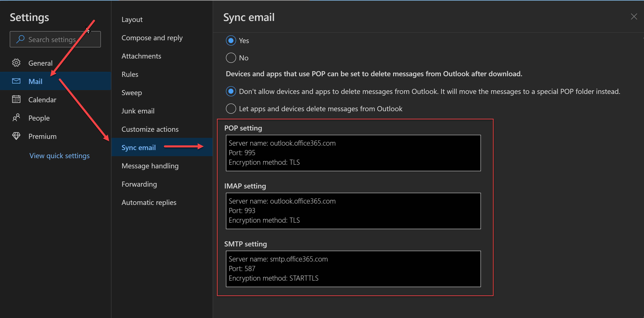Click the SMTP setting server details box

coord(353,269)
